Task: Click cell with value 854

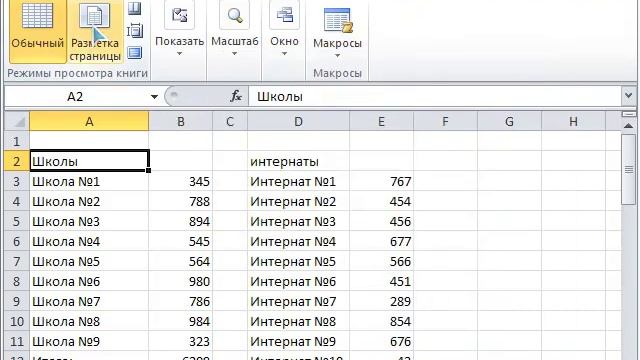Action: coord(382,321)
